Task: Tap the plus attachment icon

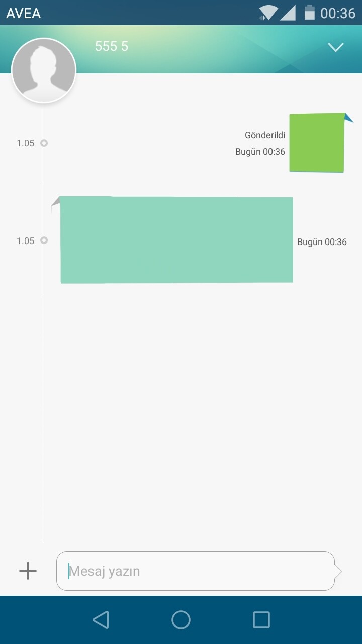Action: point(28,571)
